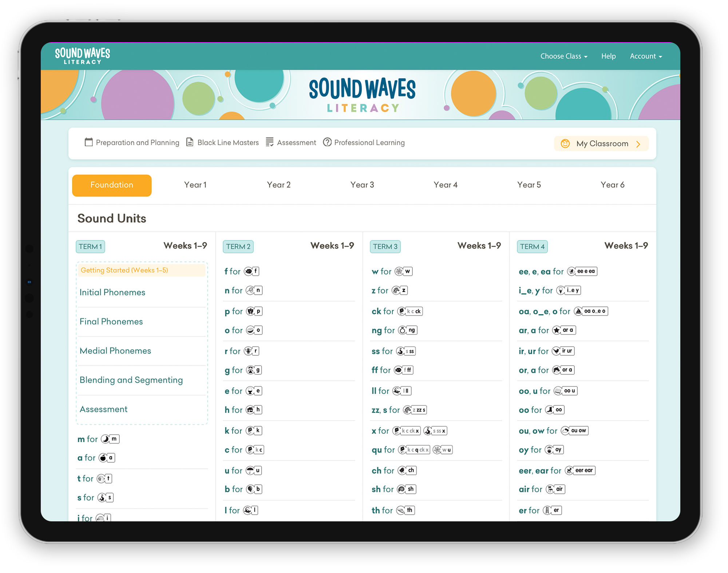Click the seal icon in 's for' row
The width and height of the screenshot is (728, 573).
(102, 497)
